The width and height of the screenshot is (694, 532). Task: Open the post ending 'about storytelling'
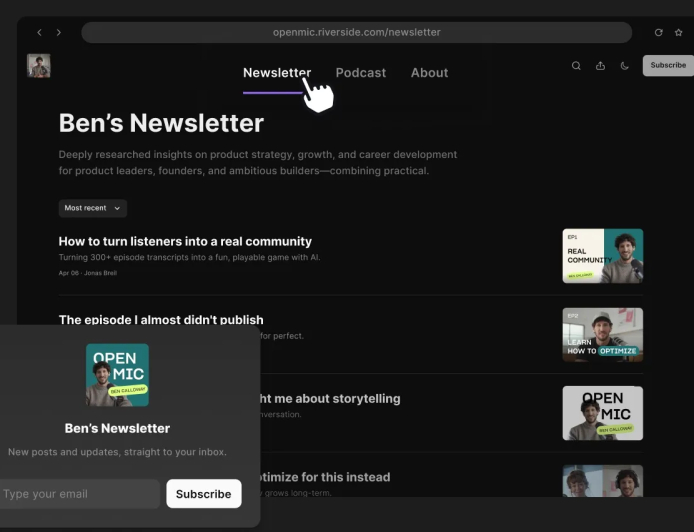click(330, 398)
